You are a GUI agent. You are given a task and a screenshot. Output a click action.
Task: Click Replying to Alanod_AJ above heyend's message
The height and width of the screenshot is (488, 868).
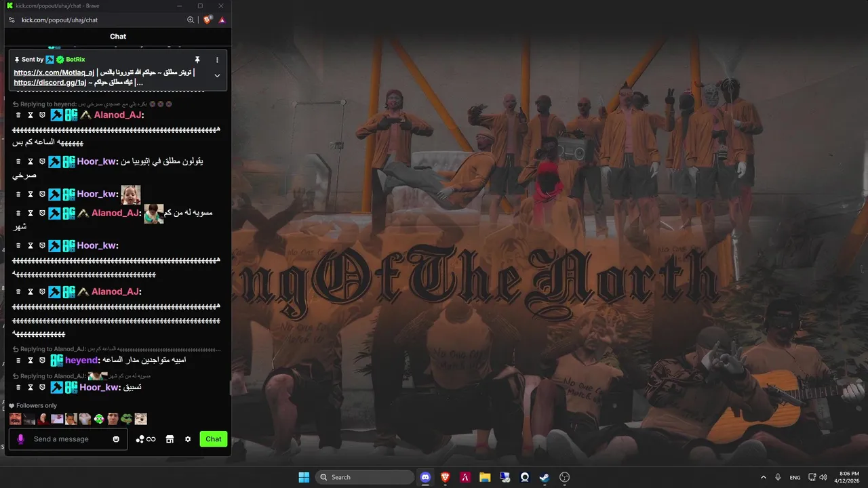(x=117, y=349)
